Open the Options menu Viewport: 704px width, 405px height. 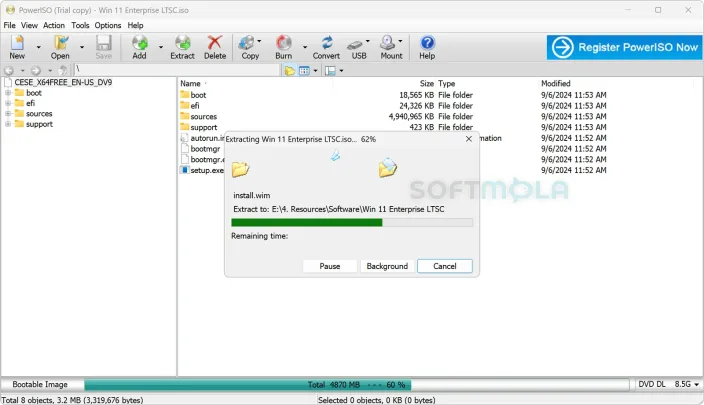coord(108,25)
